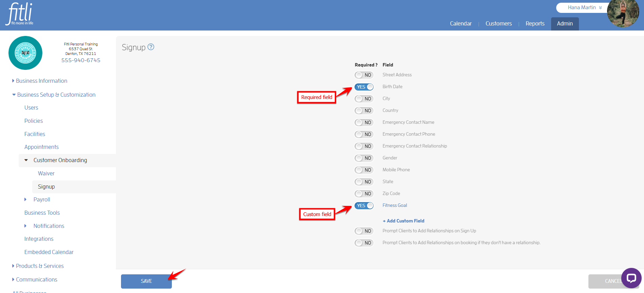
Task: Toggle City required switch
Action: coord(364,99)
